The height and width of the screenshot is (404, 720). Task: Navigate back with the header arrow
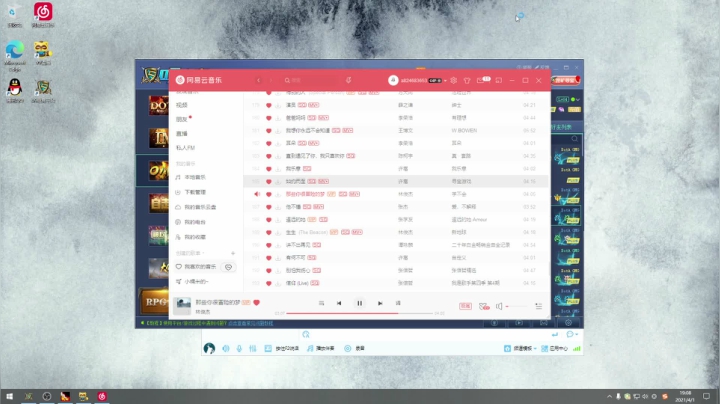pyautogui.click(x=259, y=80)
